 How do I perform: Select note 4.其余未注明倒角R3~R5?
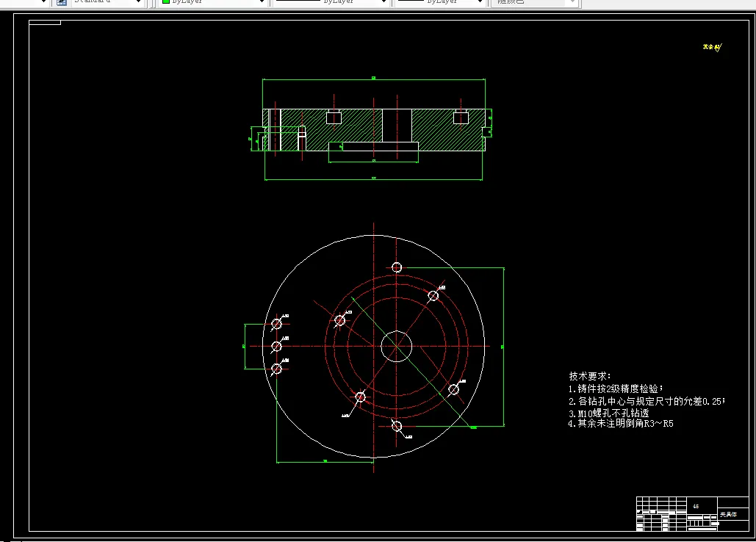point(621,424)
